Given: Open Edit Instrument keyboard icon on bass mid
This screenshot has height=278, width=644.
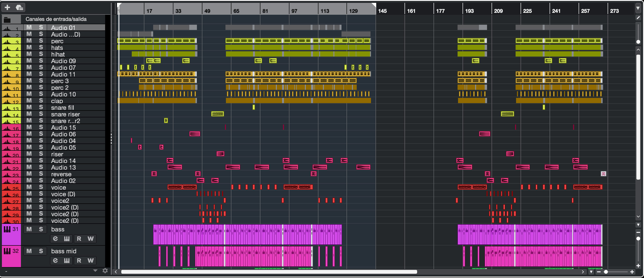Looking at the screenshot, I should pos(67,260).
